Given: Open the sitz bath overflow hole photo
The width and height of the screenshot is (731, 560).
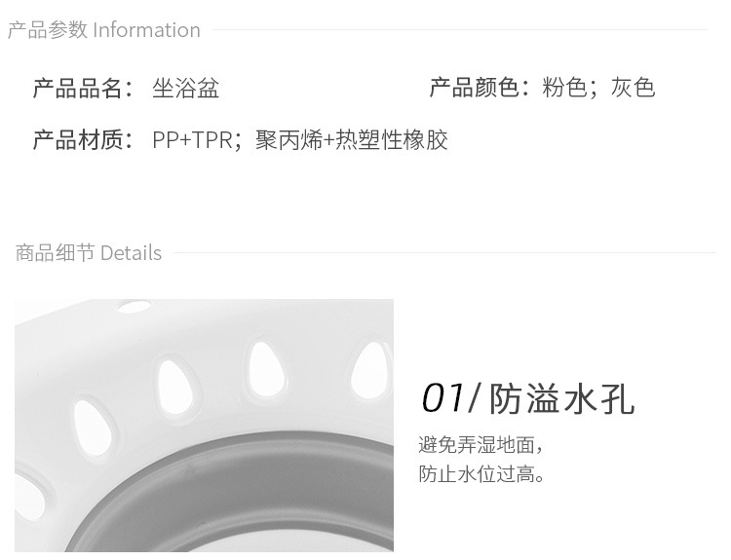Looking at the screenshot, I should coord(205,426).
